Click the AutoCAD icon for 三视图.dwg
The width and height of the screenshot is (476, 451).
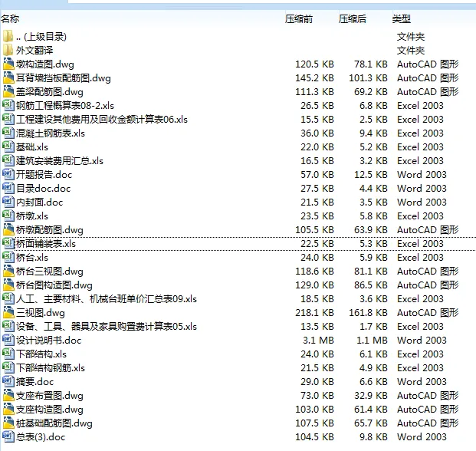point(8,312)
